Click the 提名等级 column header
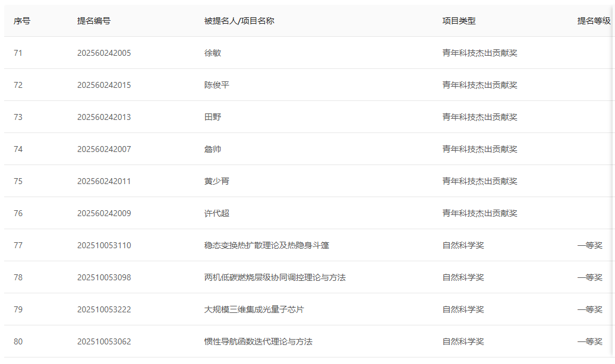Screen dimensions: 615x364 (x=591, y=20)
